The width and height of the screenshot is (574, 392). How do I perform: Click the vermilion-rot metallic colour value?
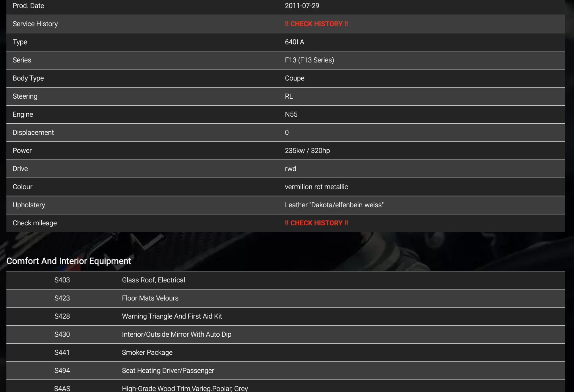click(316, 187)
